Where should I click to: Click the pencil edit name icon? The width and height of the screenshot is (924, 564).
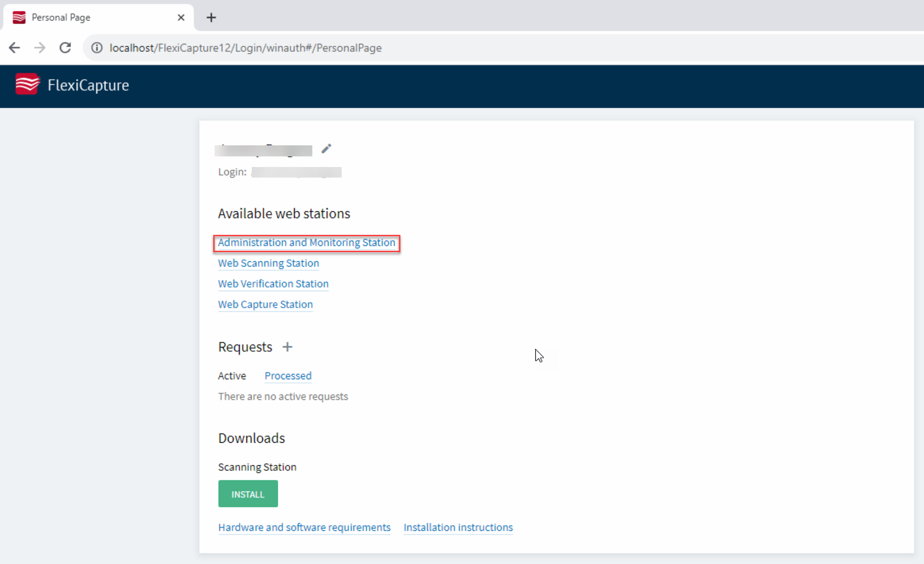[326, 148]
